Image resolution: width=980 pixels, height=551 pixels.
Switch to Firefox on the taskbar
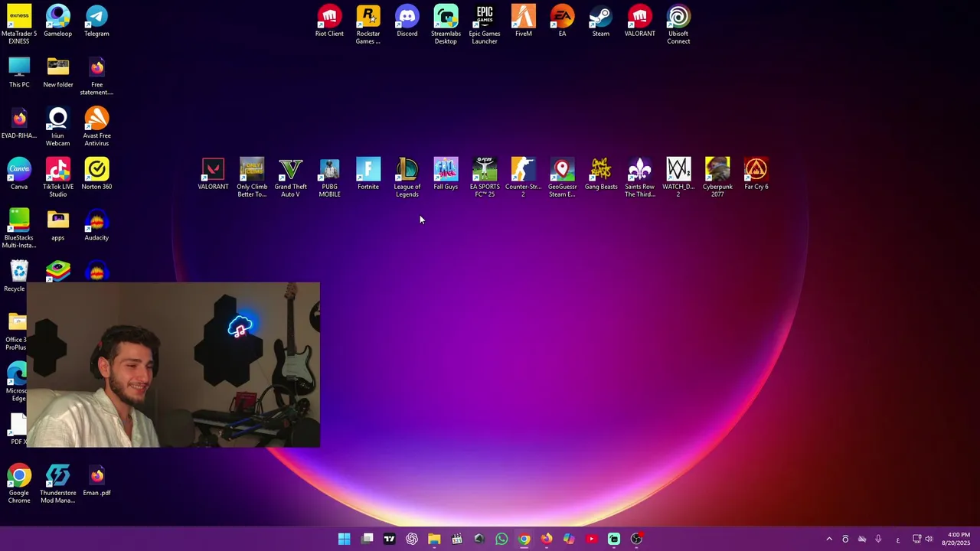(547, 539)
